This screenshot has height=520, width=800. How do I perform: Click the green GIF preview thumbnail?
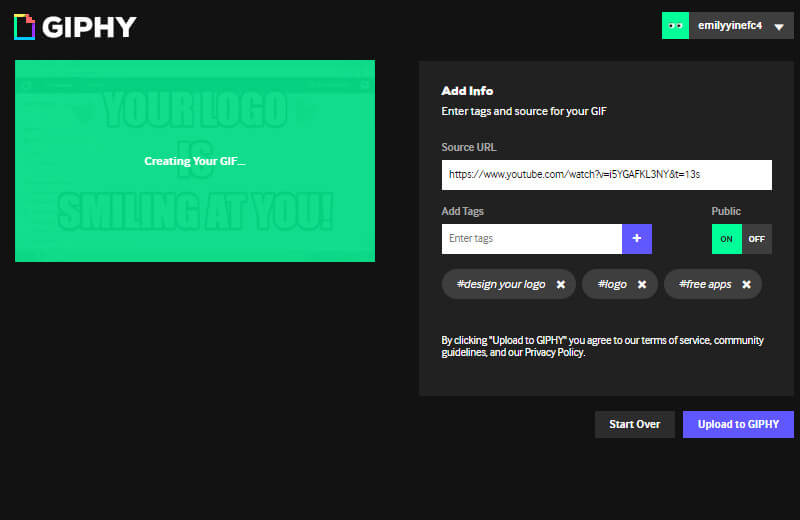[195, 161]
